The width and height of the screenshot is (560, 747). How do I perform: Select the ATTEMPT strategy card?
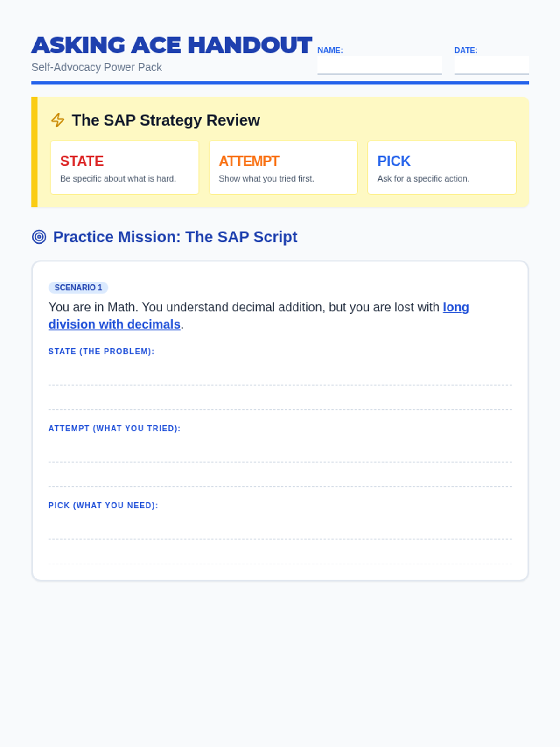coord(283,168)
